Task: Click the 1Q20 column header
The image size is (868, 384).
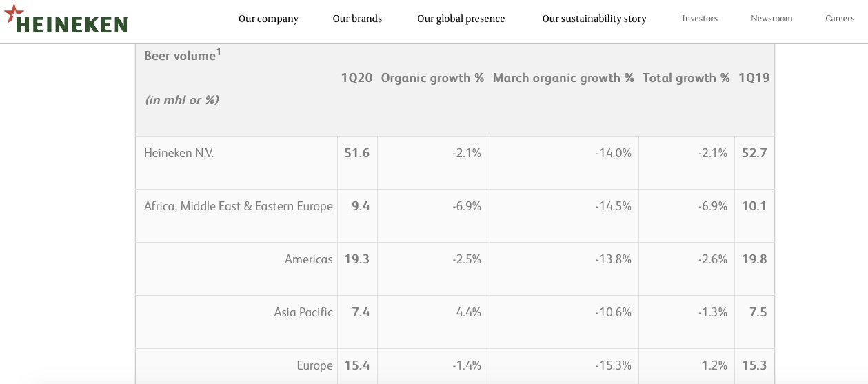Action: (x=357, y=78)
